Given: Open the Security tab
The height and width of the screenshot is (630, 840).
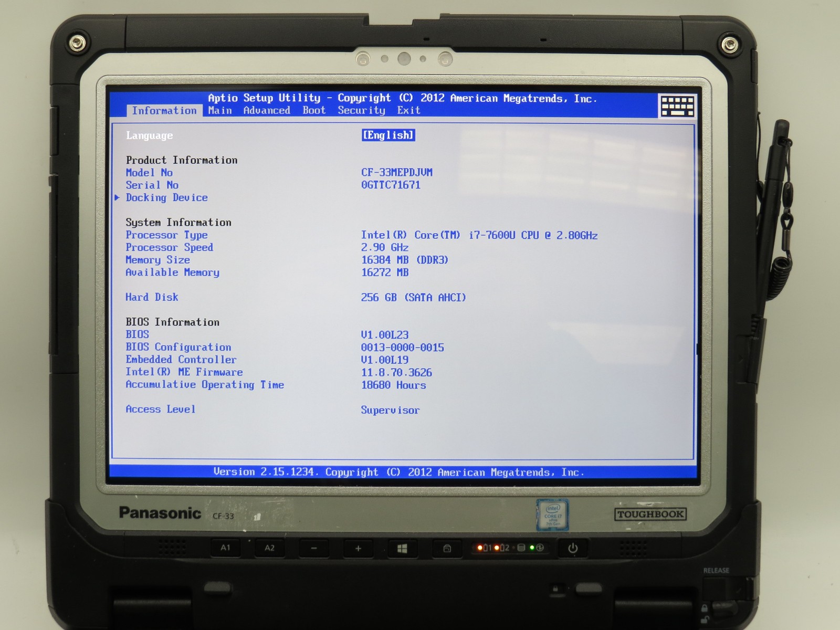Looking at the screenshot, I should [361, 111].
